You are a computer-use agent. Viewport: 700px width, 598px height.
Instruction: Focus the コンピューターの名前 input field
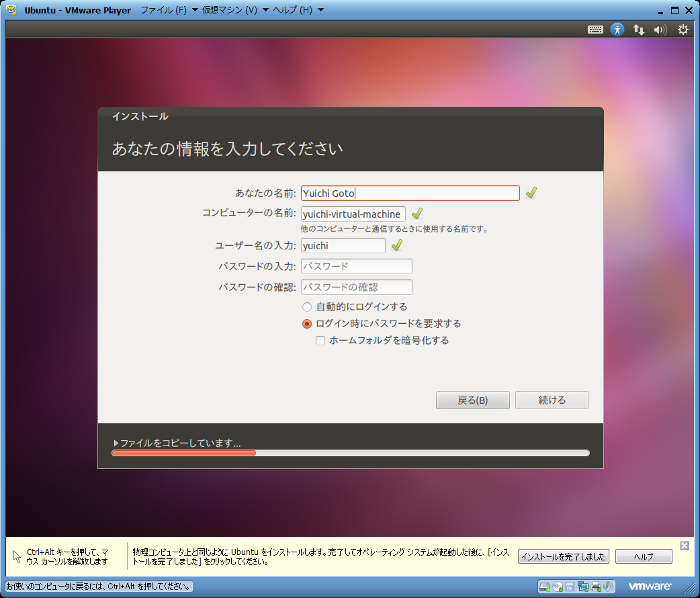[353, 214]
